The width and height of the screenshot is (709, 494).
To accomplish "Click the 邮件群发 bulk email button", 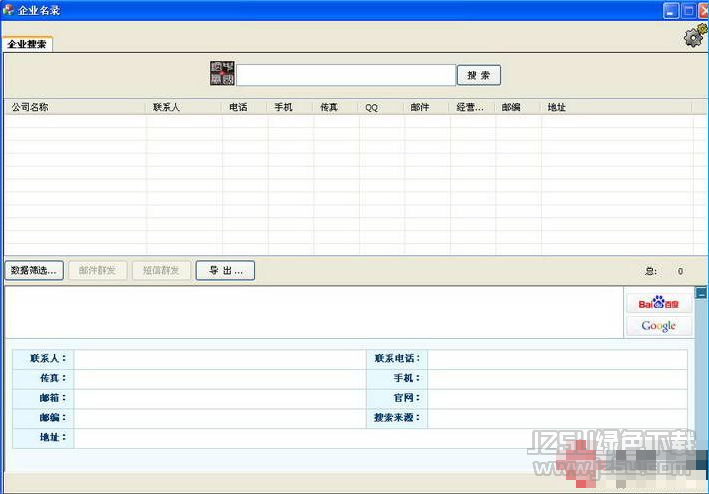I will (97, 270).
